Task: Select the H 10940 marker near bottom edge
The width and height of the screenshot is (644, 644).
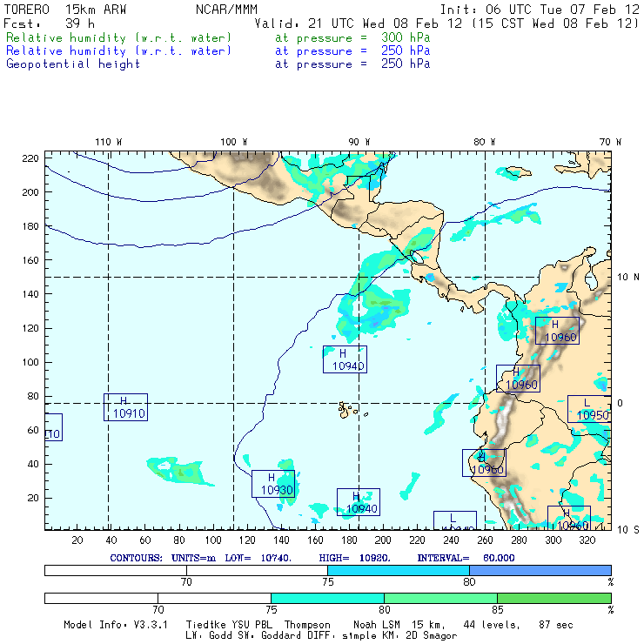Action: pos(359,502)
